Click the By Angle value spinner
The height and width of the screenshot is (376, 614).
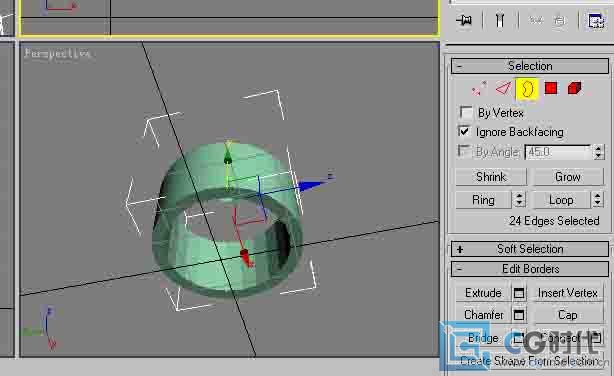[x=598, y=152]
